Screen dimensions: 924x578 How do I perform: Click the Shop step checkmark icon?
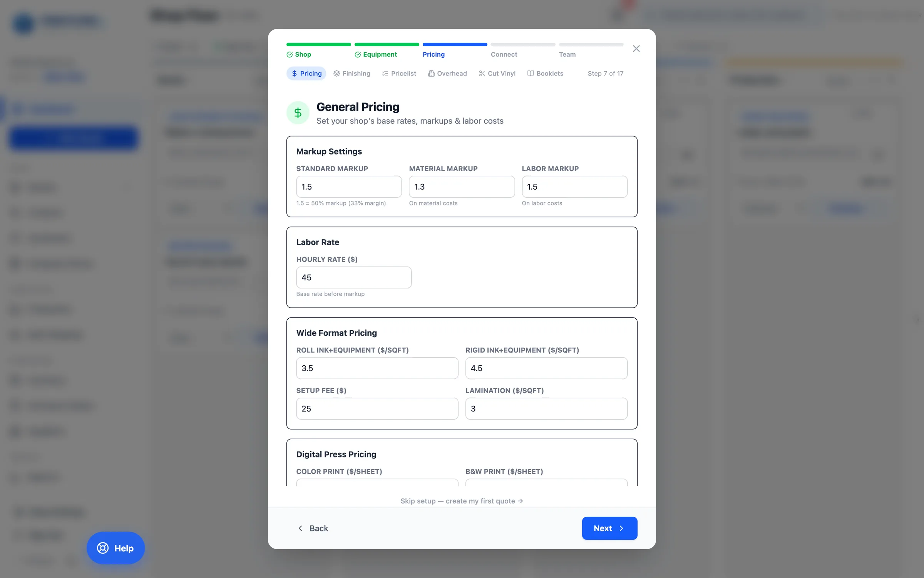pyautogui.click(x=290, y=55)
